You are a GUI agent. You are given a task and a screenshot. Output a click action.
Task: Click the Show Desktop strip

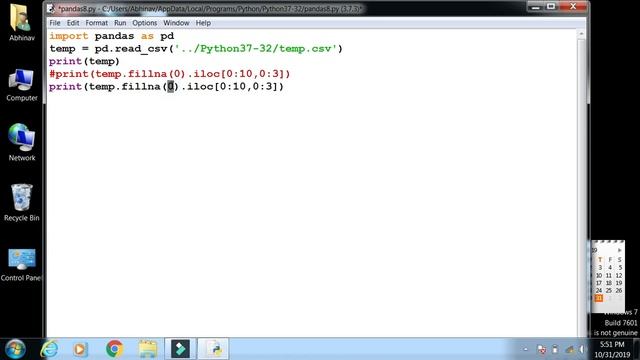click(637, 349)
